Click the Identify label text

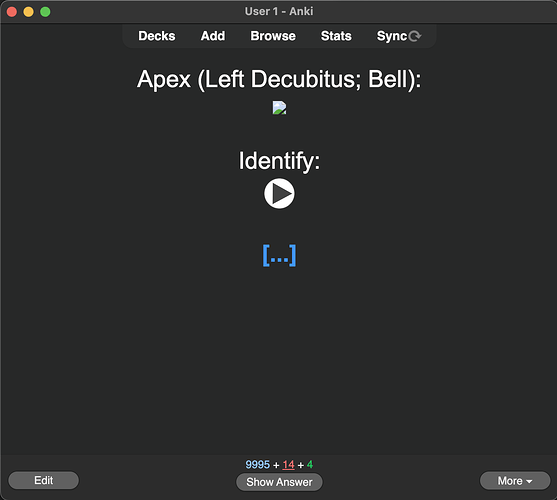click(279, 162)
